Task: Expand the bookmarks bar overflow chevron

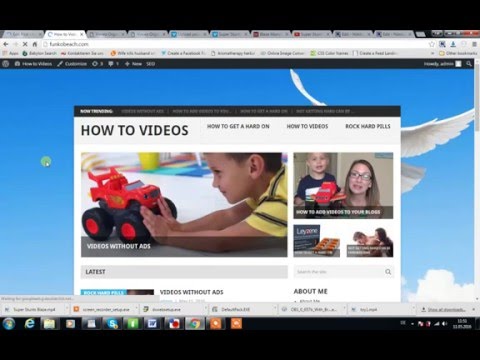Action: pos(433,53)
